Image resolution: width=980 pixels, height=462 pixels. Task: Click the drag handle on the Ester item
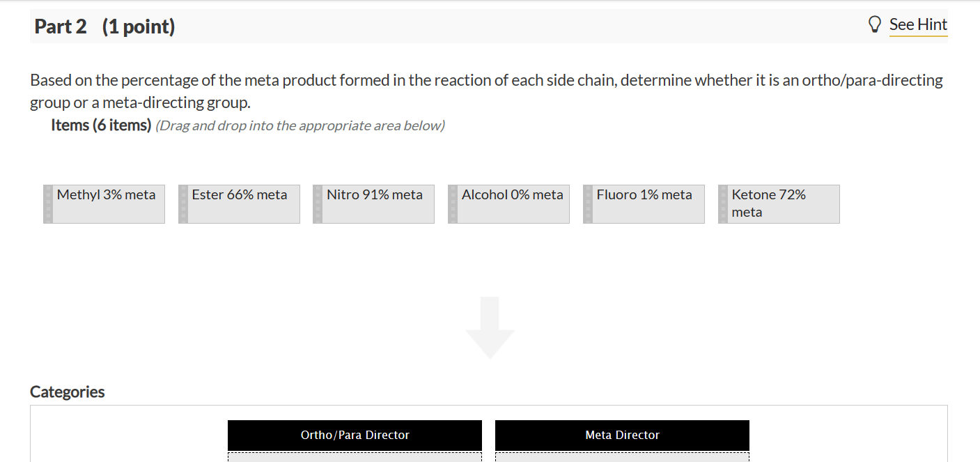tap(183, 203)
